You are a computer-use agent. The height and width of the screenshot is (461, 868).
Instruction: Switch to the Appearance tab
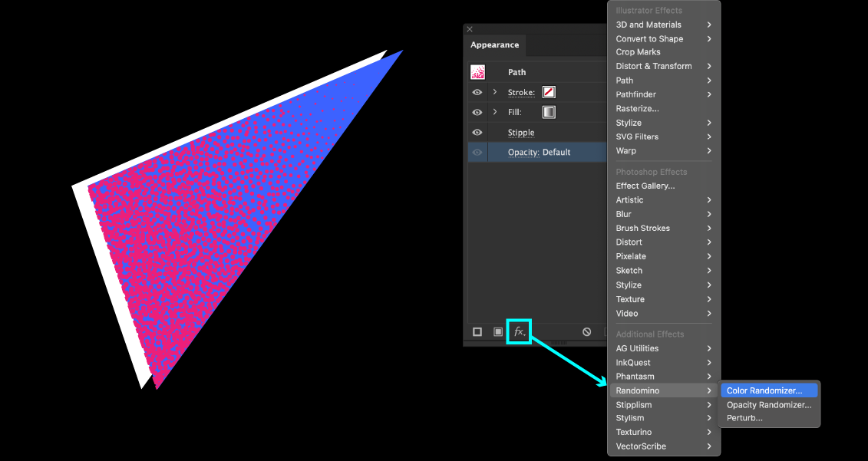click(494, 45)
